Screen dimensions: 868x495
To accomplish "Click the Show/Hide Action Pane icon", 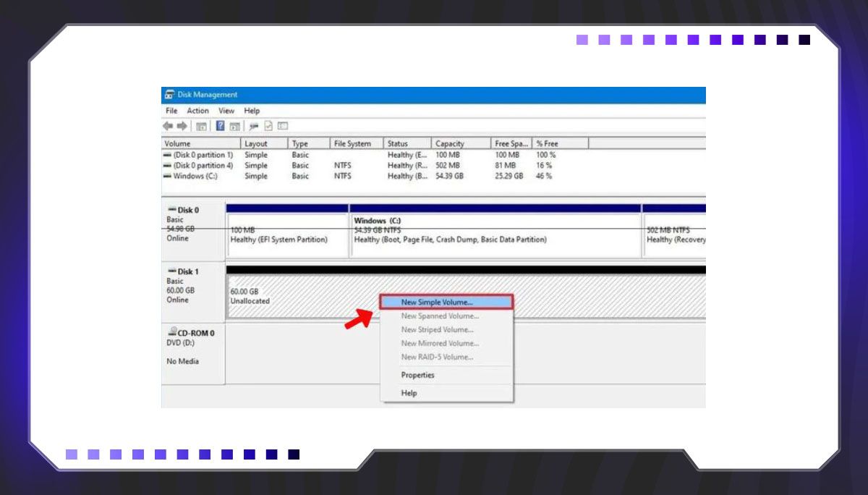I will (x=234, y=126).
